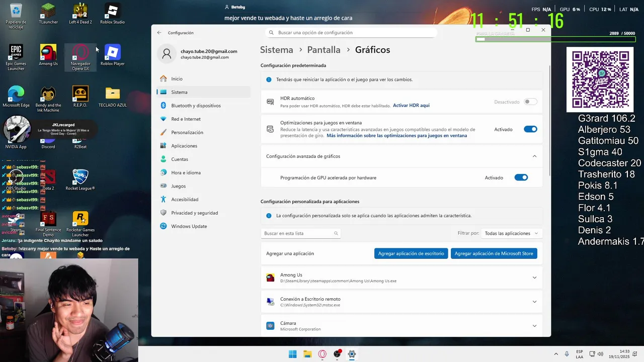Launch Rocket League desktop shortcut
The height and width of the screenshot is (362, 644).
(x=80, y=180)
